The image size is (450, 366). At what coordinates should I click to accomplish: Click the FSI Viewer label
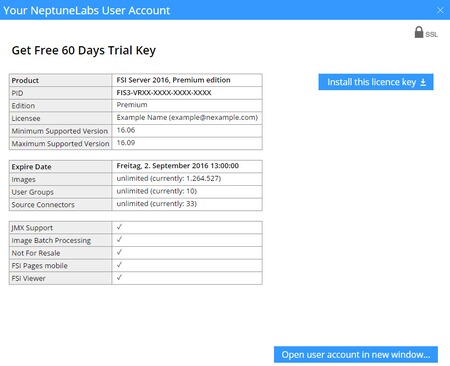pos(28,278)
